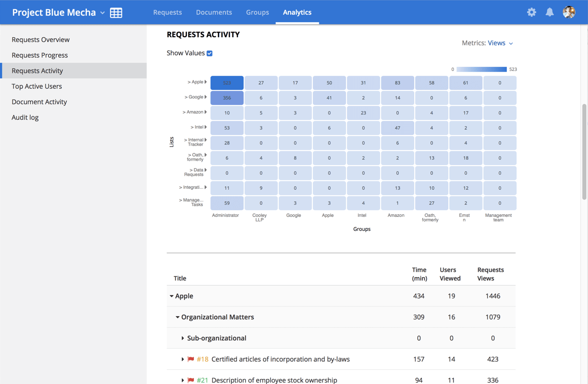The width and height of the screenshot is (588, 384).
Task: Click the green flag icon on request #21
Action: click(191, 380)
